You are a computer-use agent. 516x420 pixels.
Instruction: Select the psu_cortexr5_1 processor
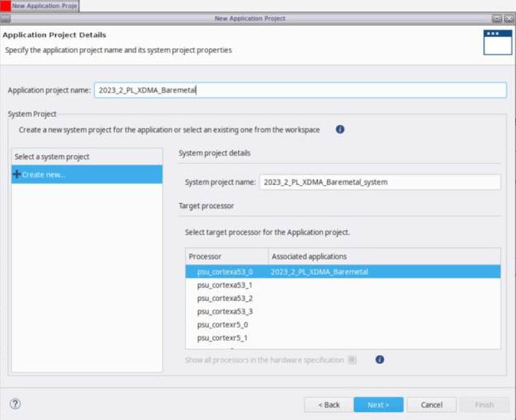(222, 338)
